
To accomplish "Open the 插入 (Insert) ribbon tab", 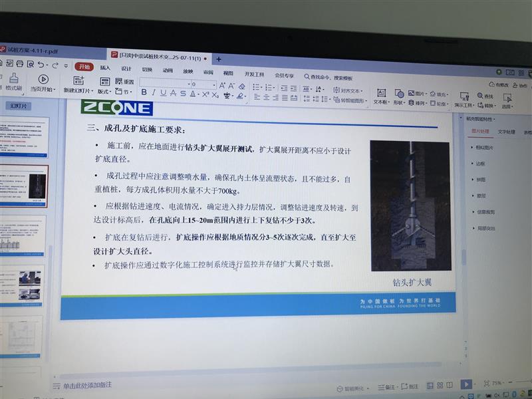I will point(105,68).
